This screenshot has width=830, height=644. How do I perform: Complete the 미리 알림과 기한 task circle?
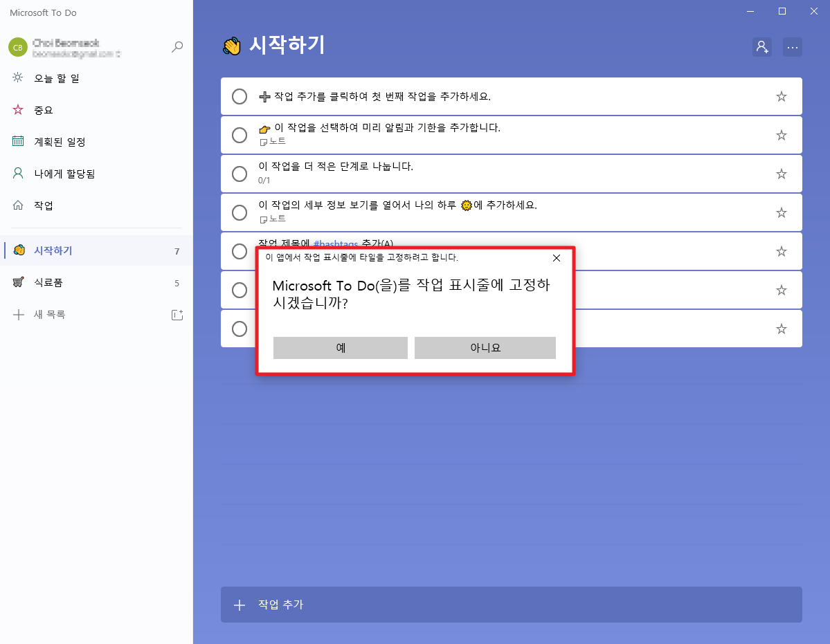(x=240, y=136)
